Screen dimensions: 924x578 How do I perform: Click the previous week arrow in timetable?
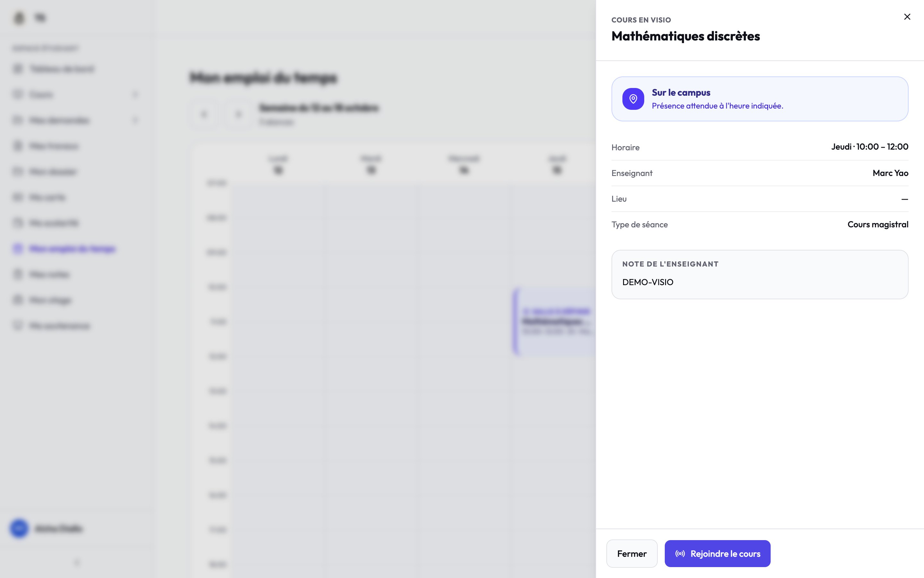click(204, 114)
